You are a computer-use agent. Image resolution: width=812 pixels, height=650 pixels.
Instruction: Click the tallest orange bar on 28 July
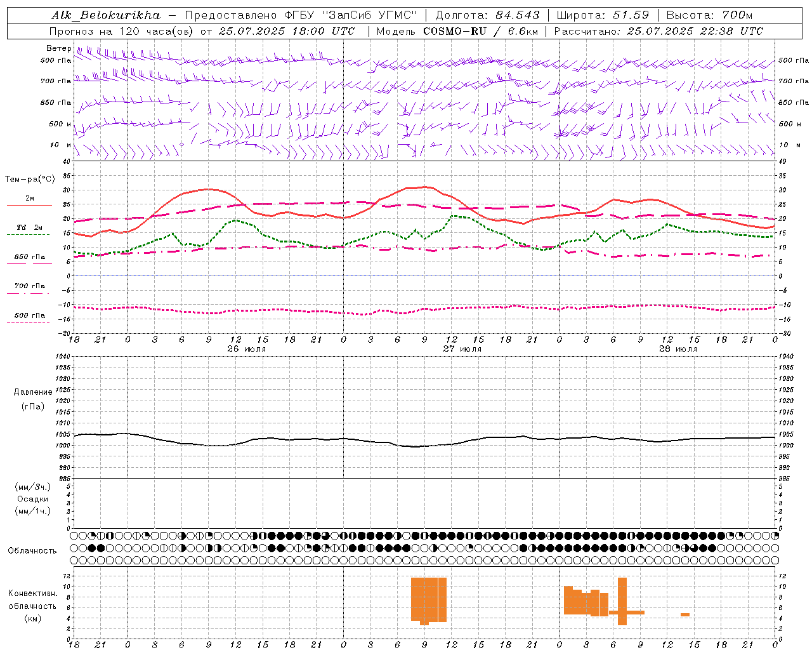tap(622, 601)
